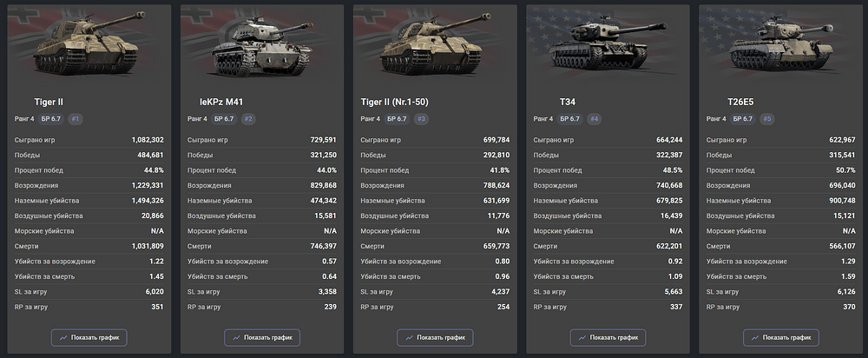Click the БР 6.7 badge on T26E5 card

pyautogui.click(x=743, y=118)
